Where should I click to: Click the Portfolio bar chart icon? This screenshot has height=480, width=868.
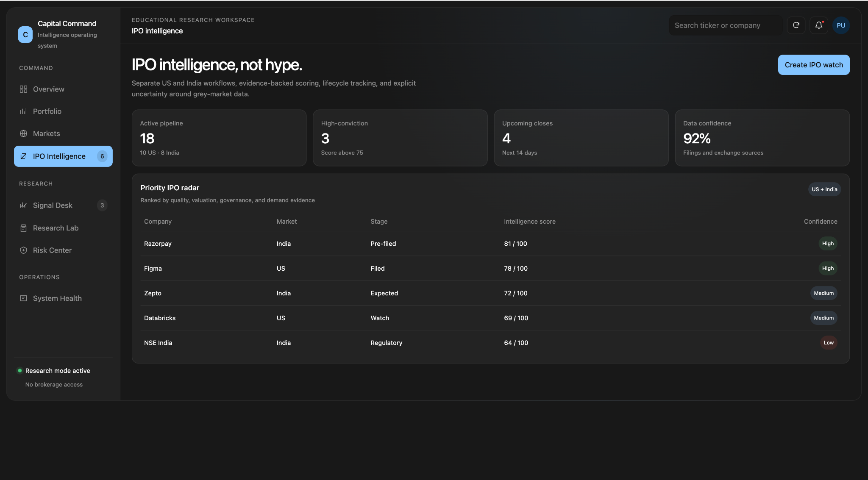point(23,111)
